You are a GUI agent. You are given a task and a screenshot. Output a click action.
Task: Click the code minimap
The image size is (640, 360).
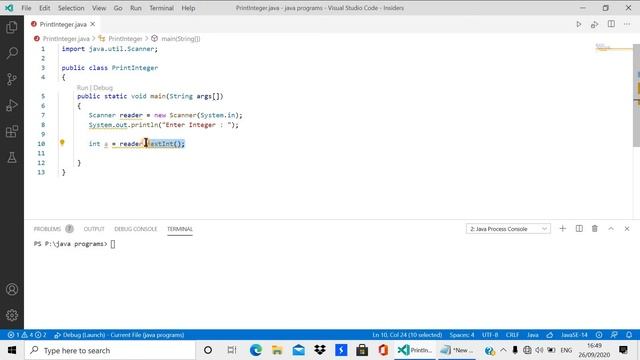(x=613, y=48)
